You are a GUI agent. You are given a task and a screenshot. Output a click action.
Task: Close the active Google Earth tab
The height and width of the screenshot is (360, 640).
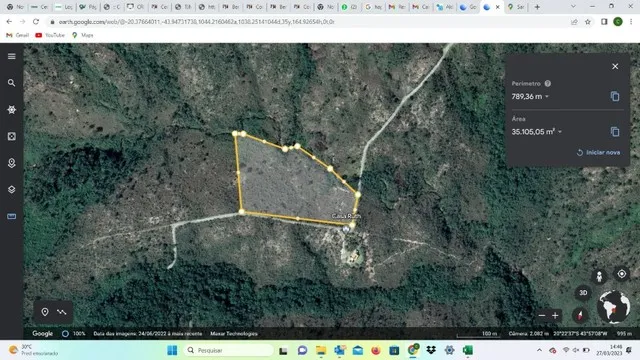(x=498, y=7)
